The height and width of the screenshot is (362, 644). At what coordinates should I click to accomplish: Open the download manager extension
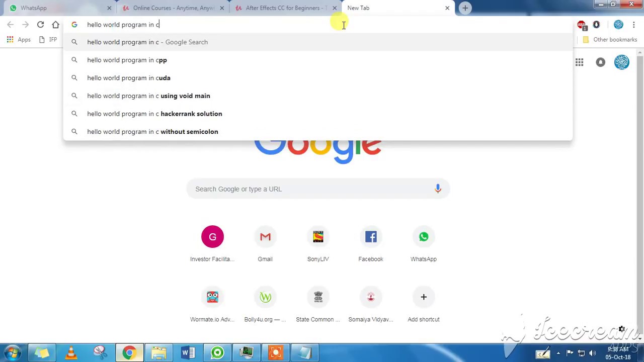[596, 25]
